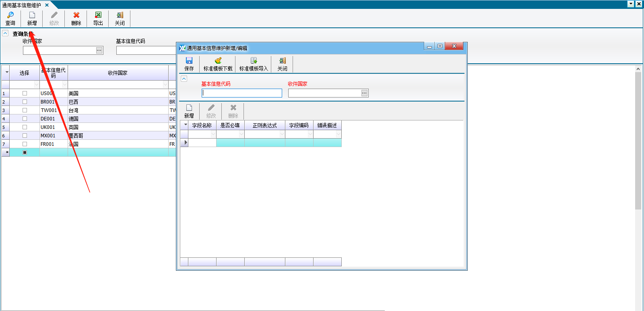
Task: Click the 标准模板下载 template download icon
Action: pyautogui.click(x=218, y=60)
